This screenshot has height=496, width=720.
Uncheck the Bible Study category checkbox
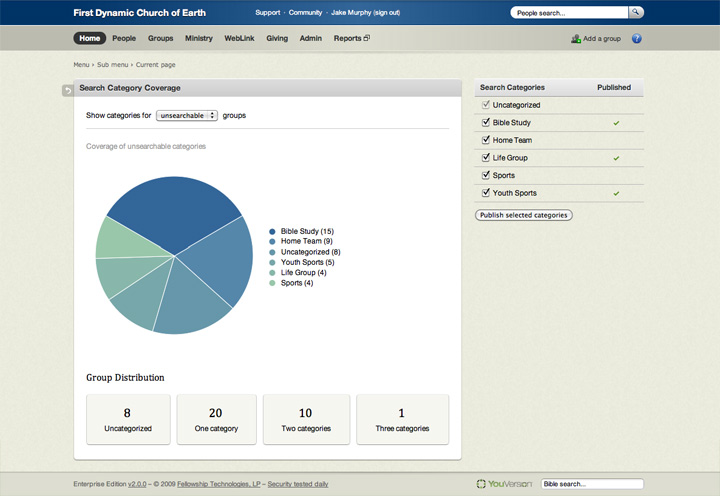pos(486,122)
